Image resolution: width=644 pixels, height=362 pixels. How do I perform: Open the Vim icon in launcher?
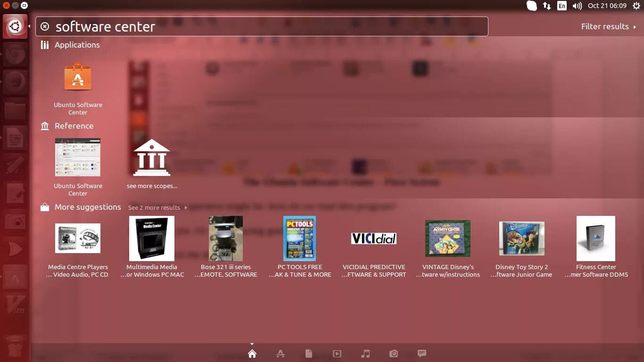point(15,304)
